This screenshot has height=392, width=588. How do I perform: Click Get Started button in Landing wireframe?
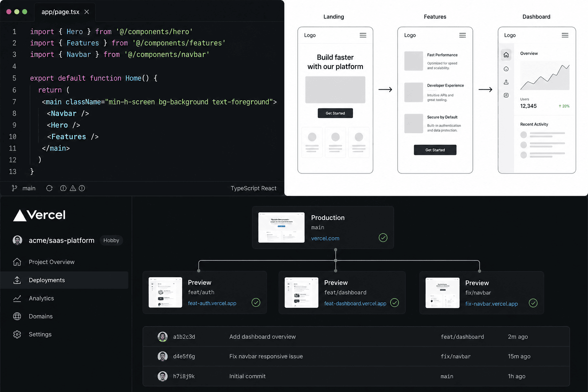(x=335, y=113)
